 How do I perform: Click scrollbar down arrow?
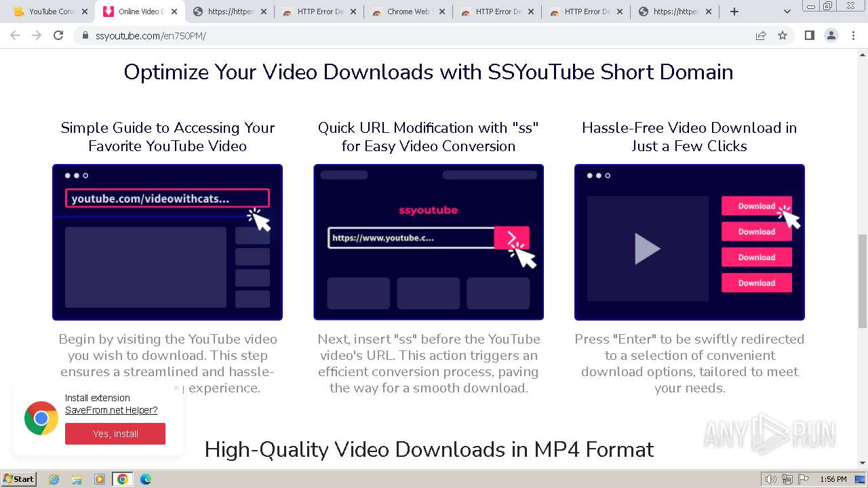pyautogui.click(x=862, y=463)
